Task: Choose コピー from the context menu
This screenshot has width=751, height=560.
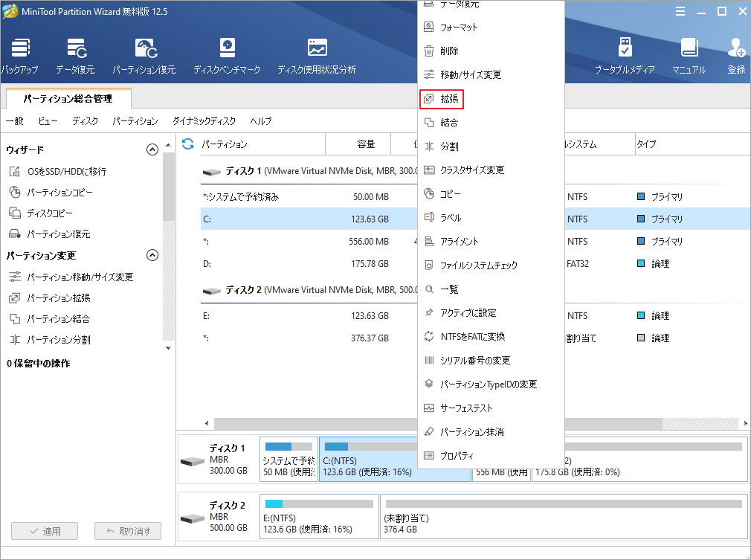Action: 491,194
